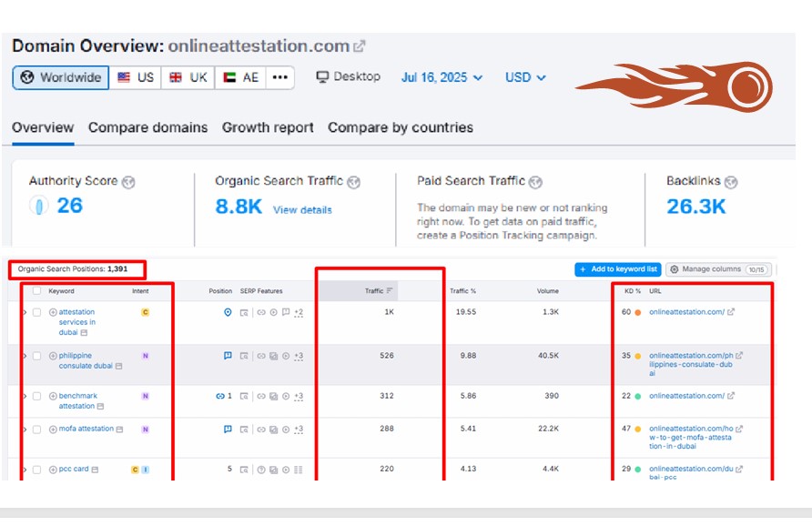This screenshot has width=812, height=526.
Task: Select the Worldwide database option
Action: [61, 77]
